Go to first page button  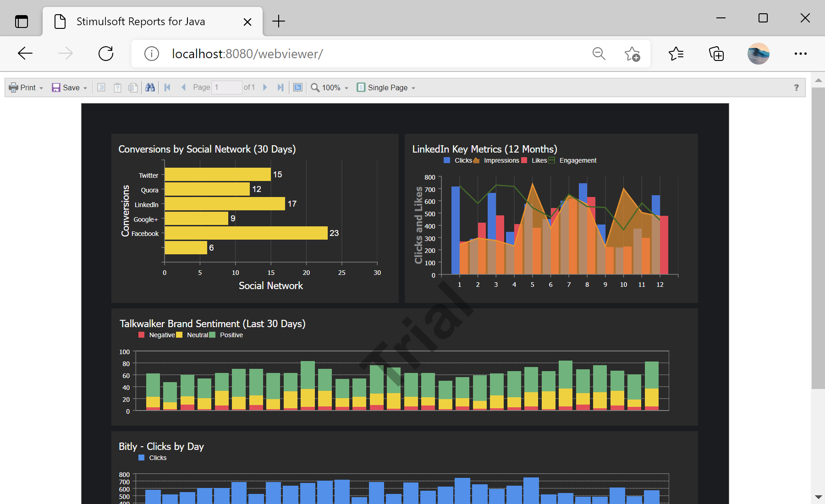pos(167,87)
